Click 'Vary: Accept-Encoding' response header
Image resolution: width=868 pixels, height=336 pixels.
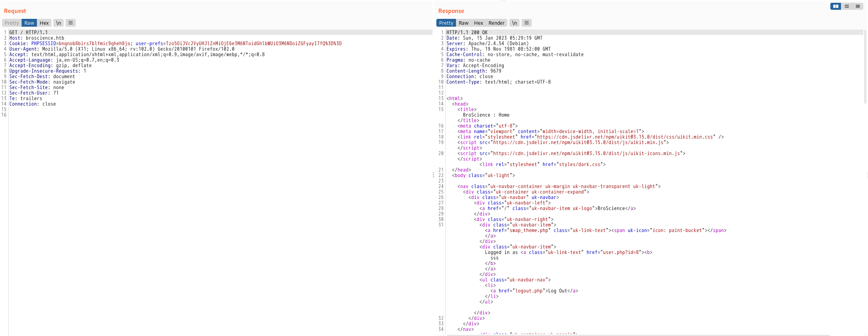475,66
